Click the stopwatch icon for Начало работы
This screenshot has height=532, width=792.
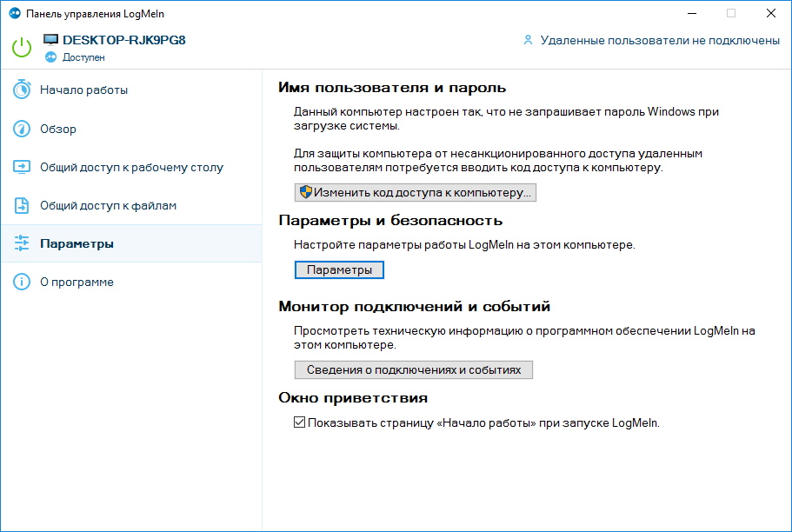click(x=22, y=90)
